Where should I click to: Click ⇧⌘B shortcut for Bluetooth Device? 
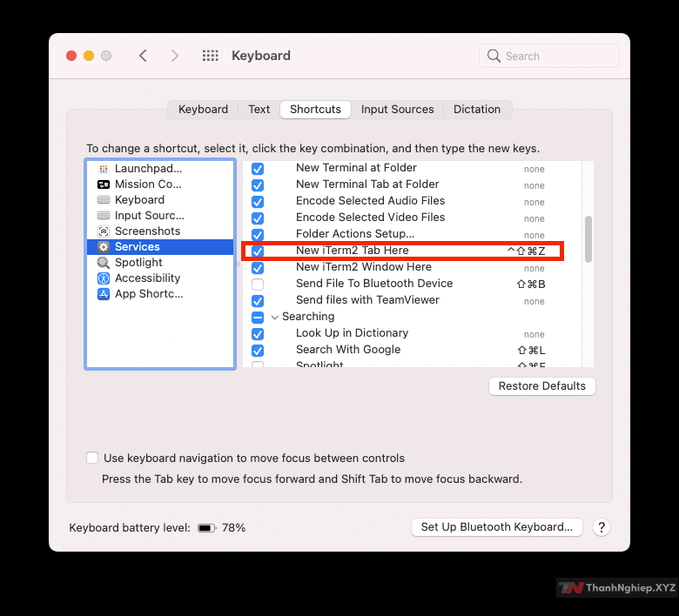[x=531, y=285]
